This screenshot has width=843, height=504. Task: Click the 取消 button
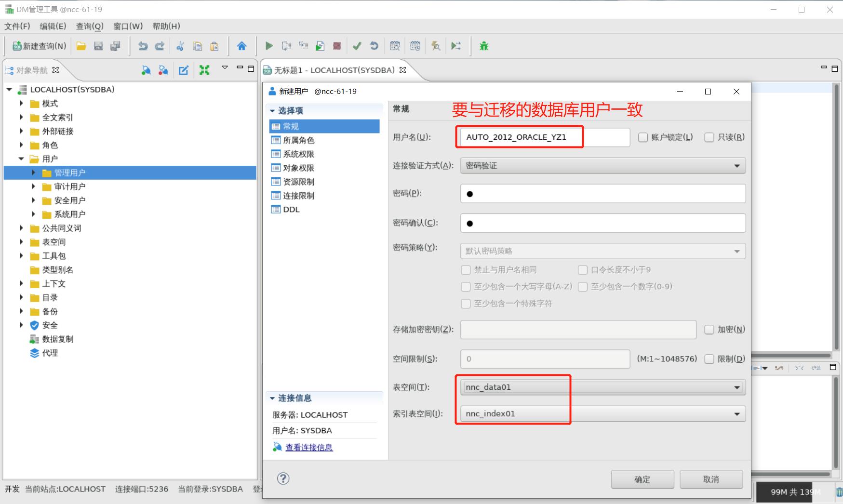click(711, 479)
